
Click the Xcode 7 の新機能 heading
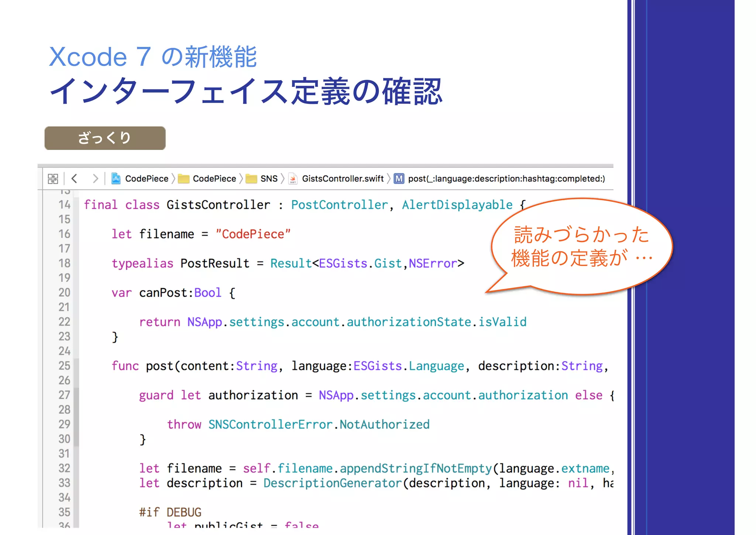point(153,57)
